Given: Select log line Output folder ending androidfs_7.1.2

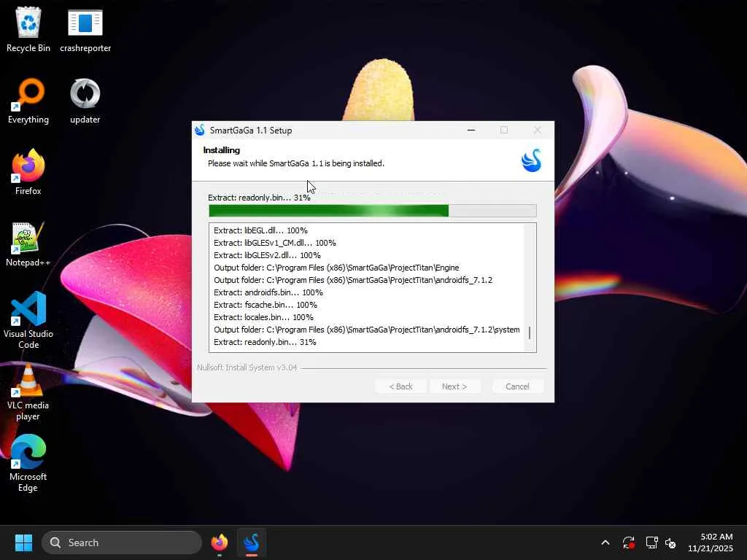Looking at the screenshot, I should 353,280.
